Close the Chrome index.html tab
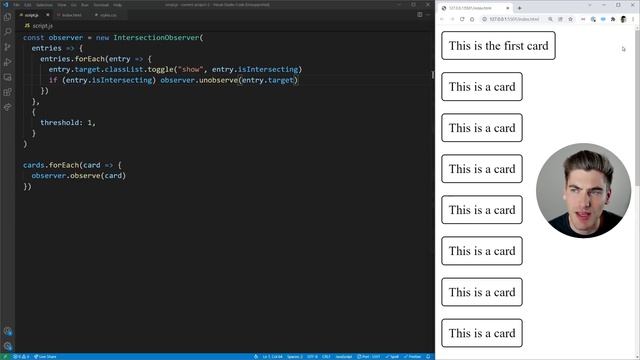Image resolution: width=640 pixels, height=360 pixels. (508, 8)
